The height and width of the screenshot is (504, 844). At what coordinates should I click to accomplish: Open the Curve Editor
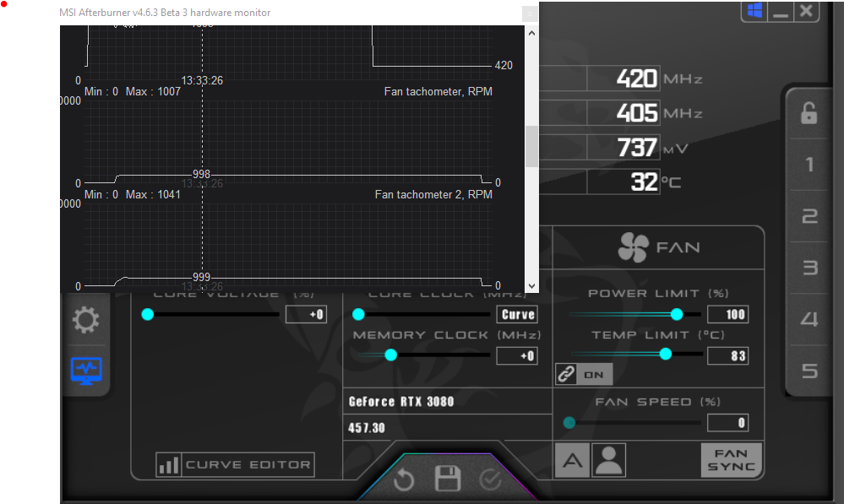click(235, 464)
